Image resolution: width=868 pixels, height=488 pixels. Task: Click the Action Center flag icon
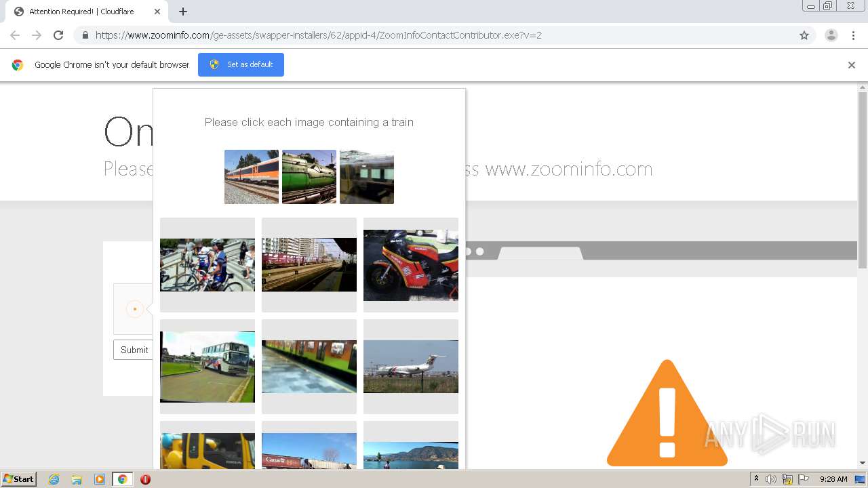click(x=804, y=479)
